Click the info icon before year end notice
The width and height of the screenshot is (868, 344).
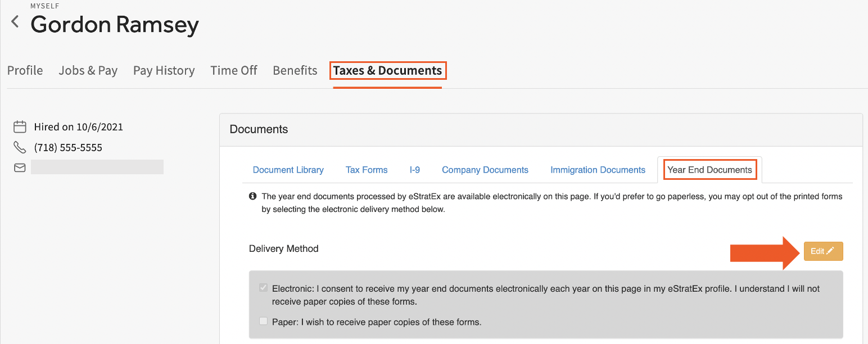pyautogui.click(x=253, y=197)
